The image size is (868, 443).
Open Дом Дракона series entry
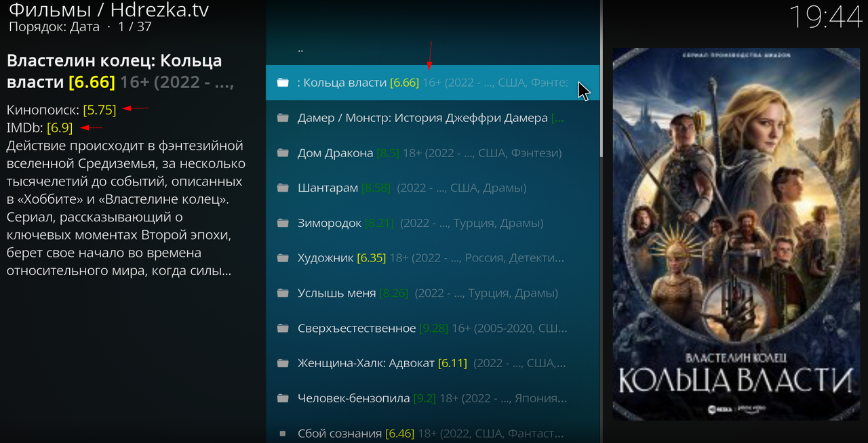[433, 153]
